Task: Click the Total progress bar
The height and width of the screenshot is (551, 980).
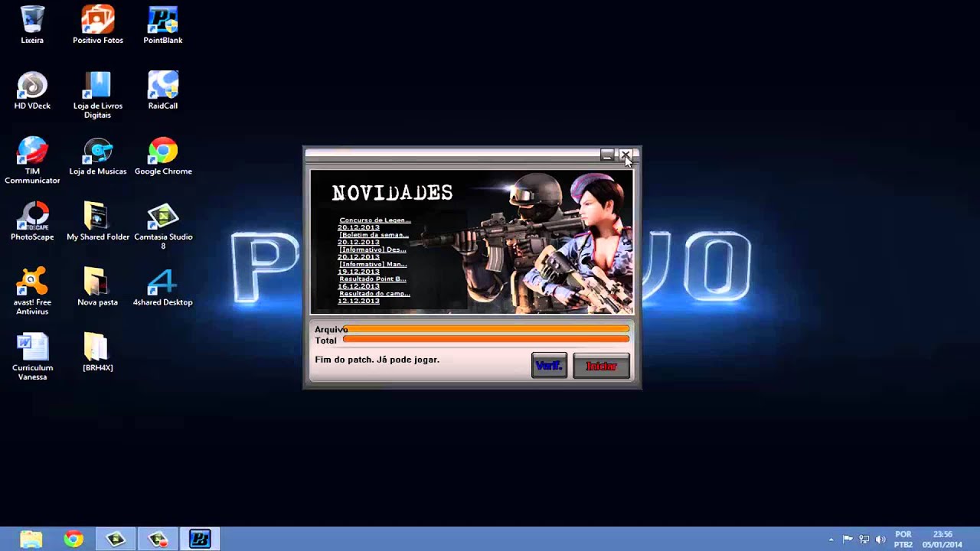Action: [x=486, y=339]
